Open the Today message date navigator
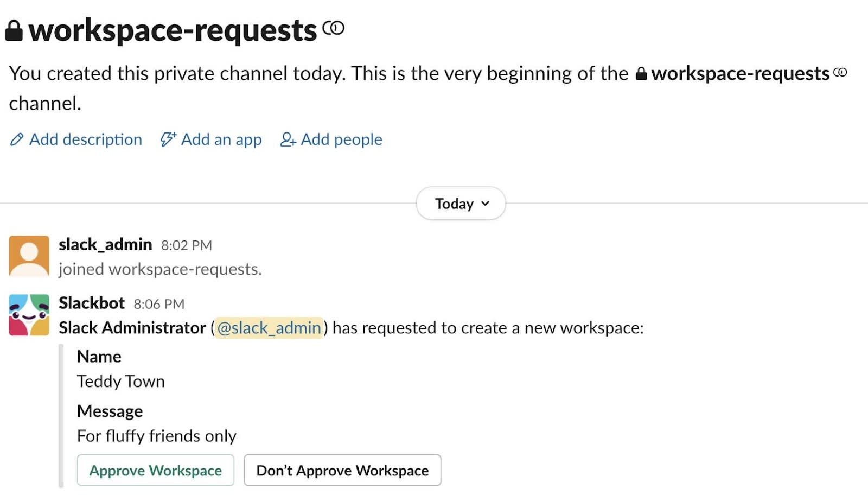 pyautogui.click(x=460, y=203)
